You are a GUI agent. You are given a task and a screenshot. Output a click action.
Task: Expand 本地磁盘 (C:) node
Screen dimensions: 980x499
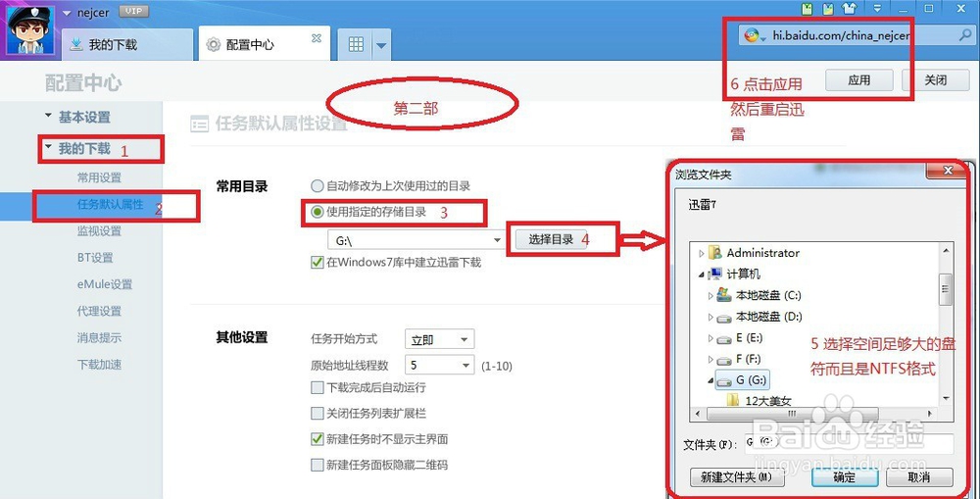tap(710, 296)
